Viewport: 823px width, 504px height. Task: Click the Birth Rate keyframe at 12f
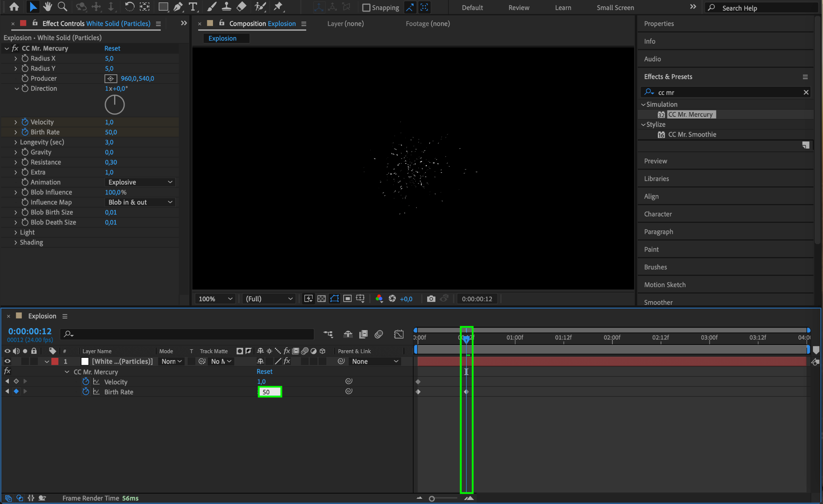point(466,392)
